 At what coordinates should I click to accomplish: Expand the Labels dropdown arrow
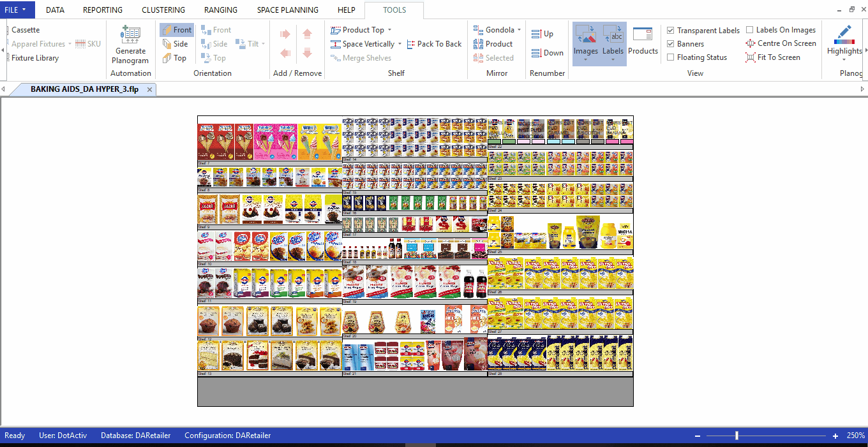point(613,60)
